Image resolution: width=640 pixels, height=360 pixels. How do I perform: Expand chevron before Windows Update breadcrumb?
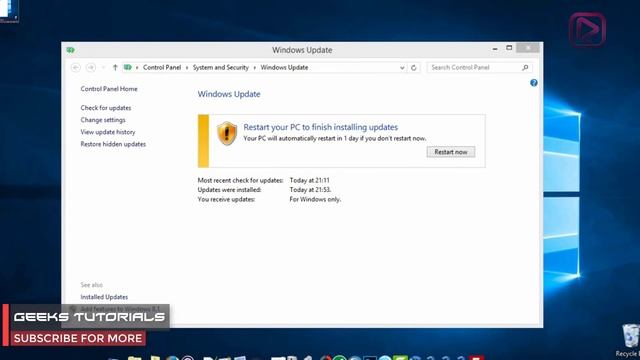[255, 68]
